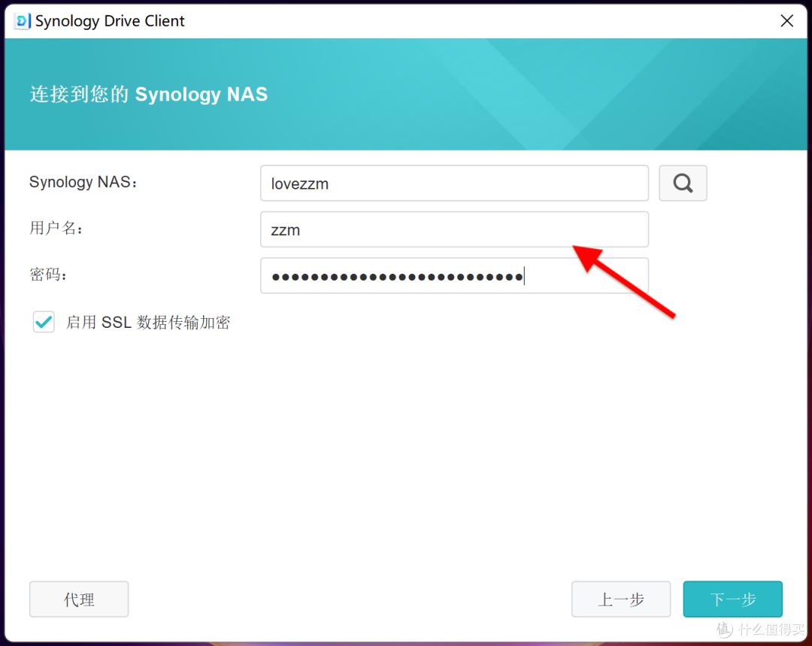Click the 启用 SSL 数据传输加密 label text
The width and height of the screenshot is (812, 646).
(x=148, y=323)
